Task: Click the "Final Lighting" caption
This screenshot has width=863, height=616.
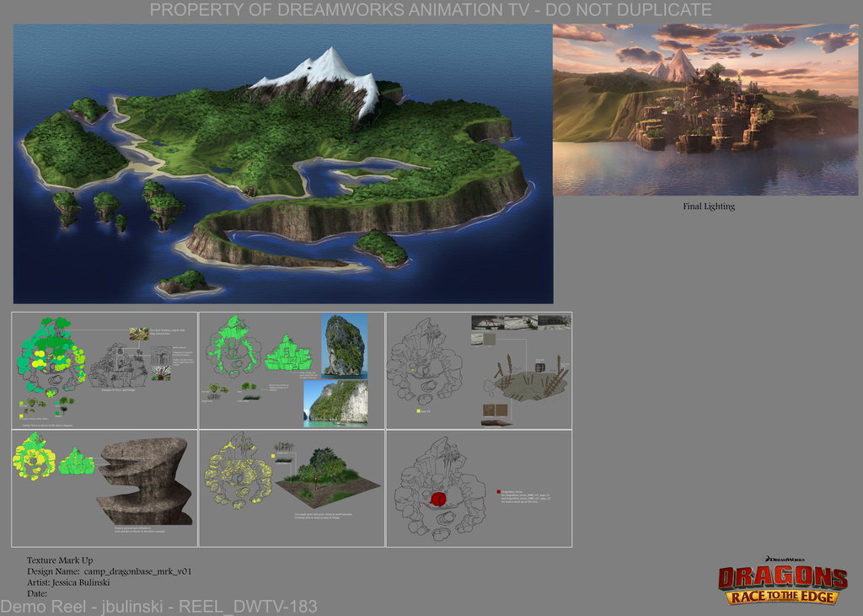Action: tap(708, 206)
